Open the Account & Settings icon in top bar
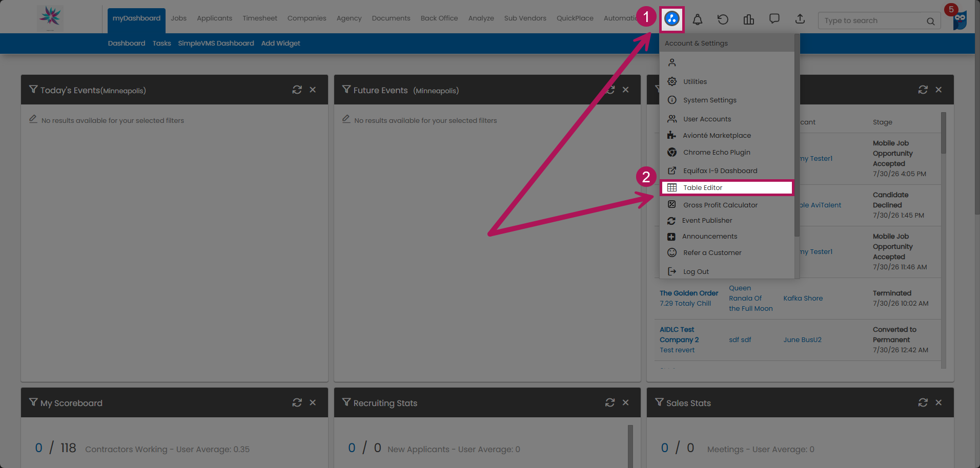 pyautogui.click(x=671, y=19)
